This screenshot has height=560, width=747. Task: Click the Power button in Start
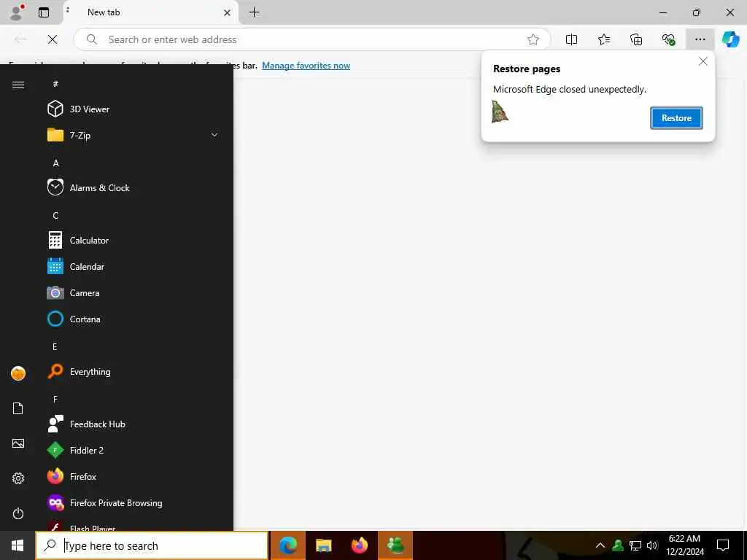[x=18, y=513]
